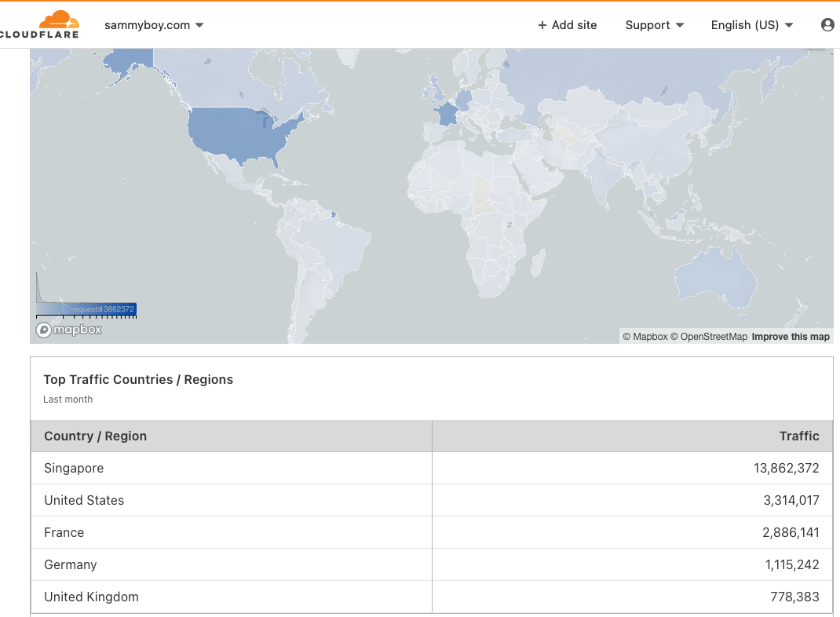The height and width of the screenshot is (617, 840).
Task: Click the Cloudflare logo
Action: click(x=41, y=24)
